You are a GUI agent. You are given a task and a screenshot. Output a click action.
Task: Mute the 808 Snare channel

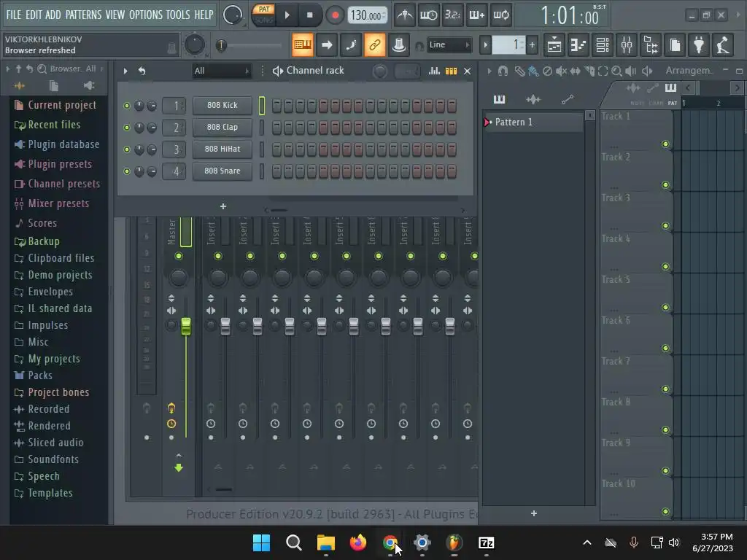tap(127, 171)
